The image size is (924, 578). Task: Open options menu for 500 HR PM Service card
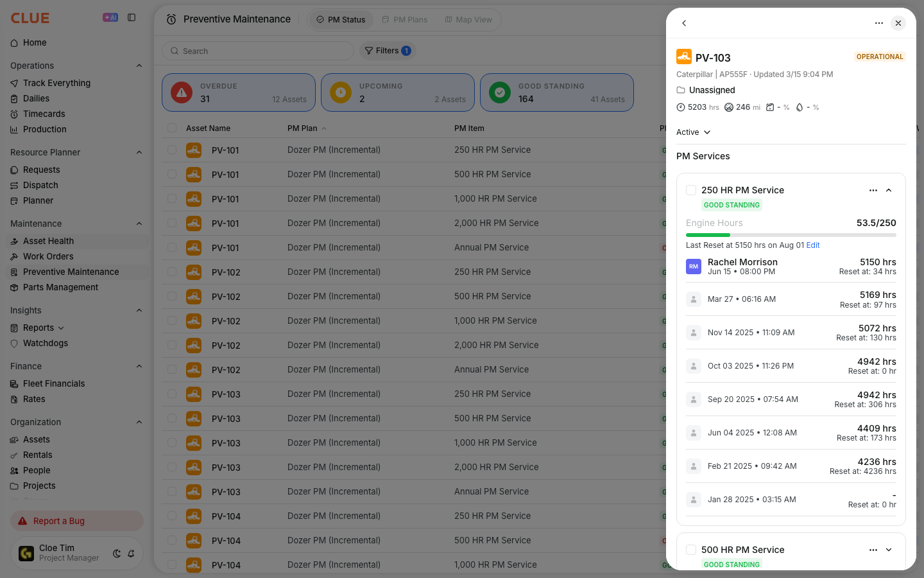(x=873, y=550)
